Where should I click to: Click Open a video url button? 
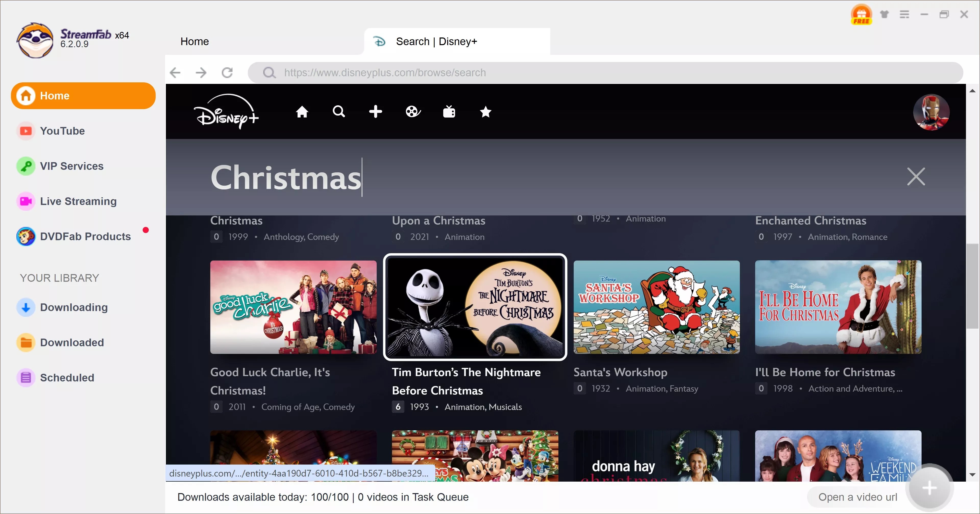[x=857, y=497]
